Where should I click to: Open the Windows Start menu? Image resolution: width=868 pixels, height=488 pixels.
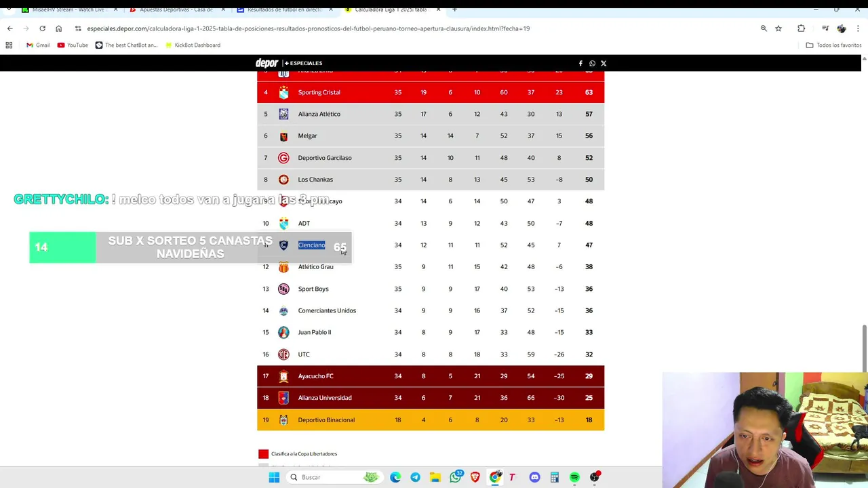point(274,477)
